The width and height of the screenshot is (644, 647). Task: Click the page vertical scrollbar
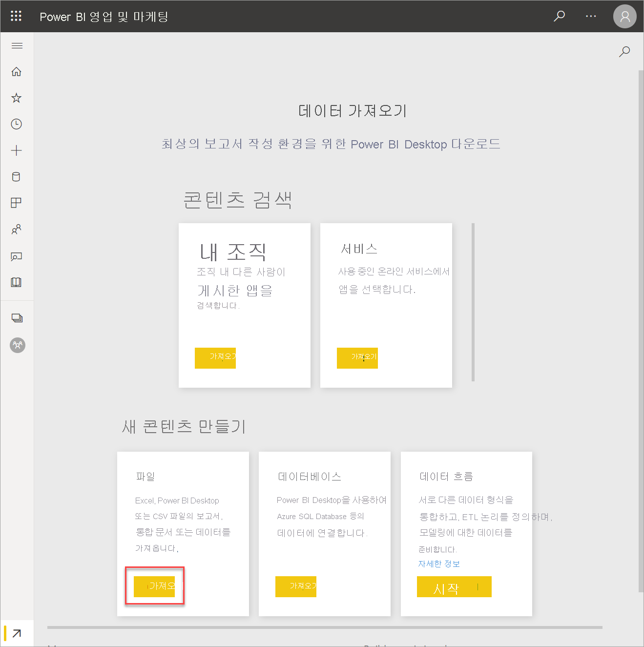pos(641,331)
